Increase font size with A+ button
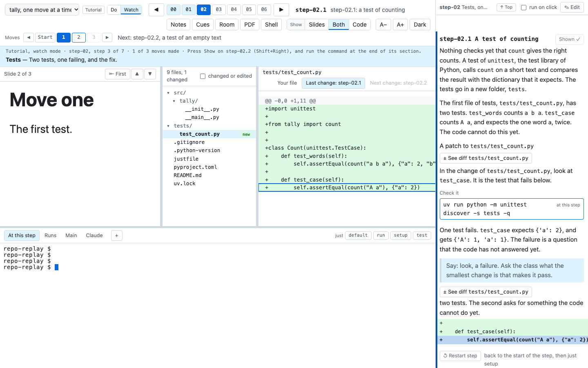 [401, 25]
